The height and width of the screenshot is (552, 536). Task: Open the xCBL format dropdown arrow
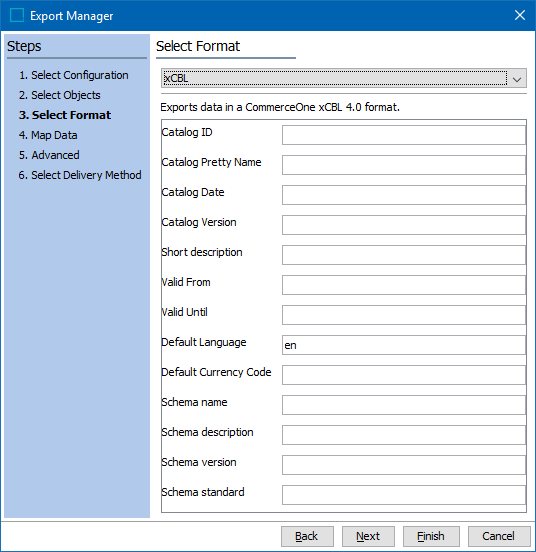click(517, 79)
